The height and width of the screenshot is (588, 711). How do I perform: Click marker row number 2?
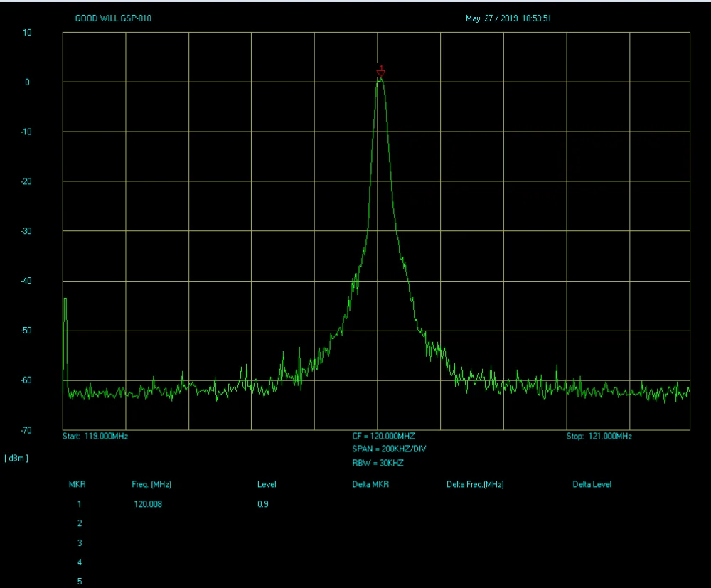coord(80,523)
